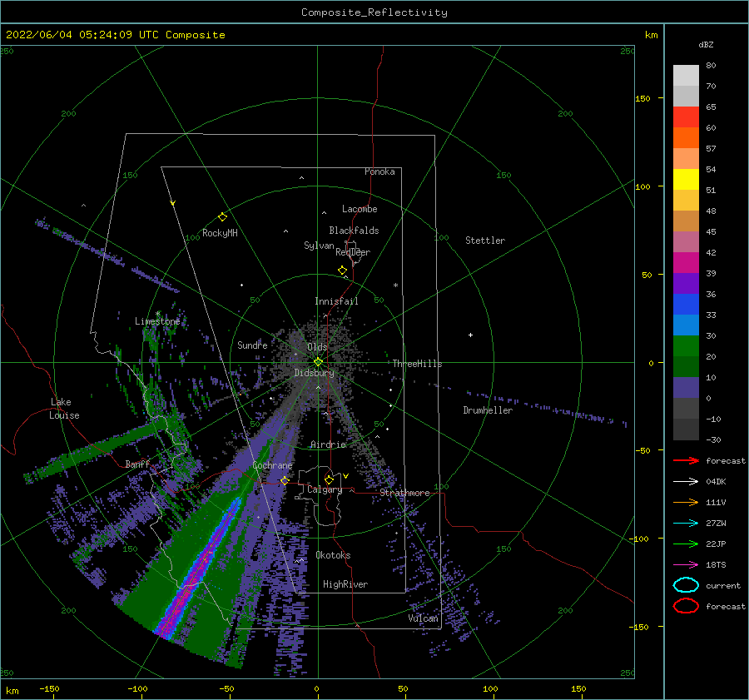Click the red forecast arrow in legend
749x700 pixels.
pyautogui.click(x=686, y=460)
